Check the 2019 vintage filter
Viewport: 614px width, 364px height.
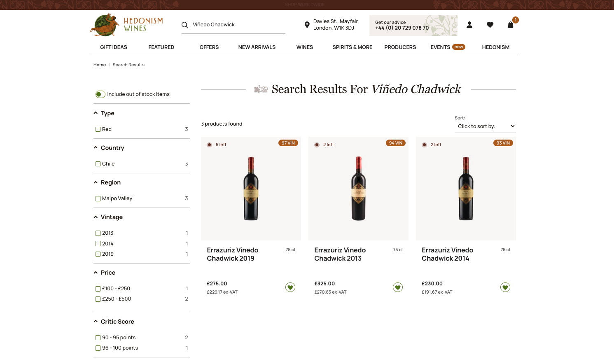pos(98,254)
